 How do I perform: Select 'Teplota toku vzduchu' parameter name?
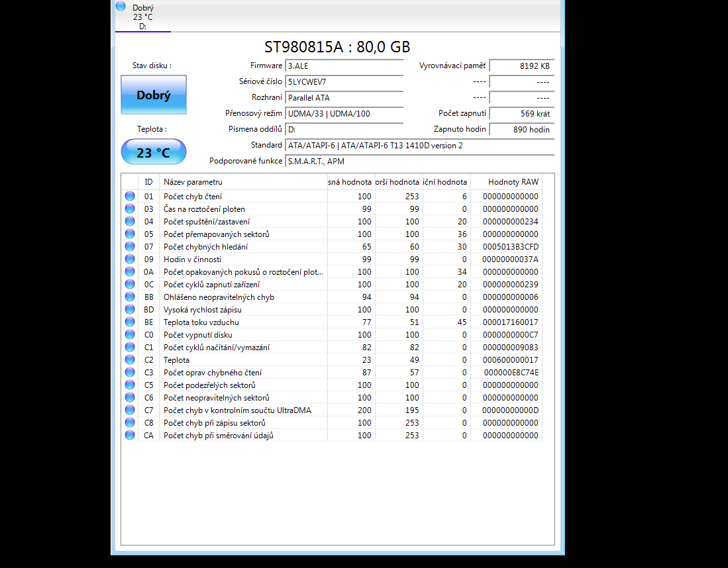pyautogui.click(x=201, y=322)
